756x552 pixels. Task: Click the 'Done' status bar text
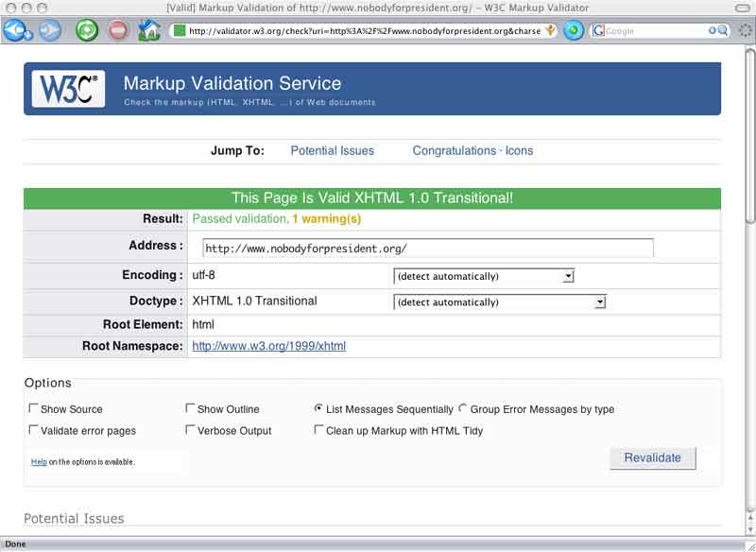tap(15, 544)
